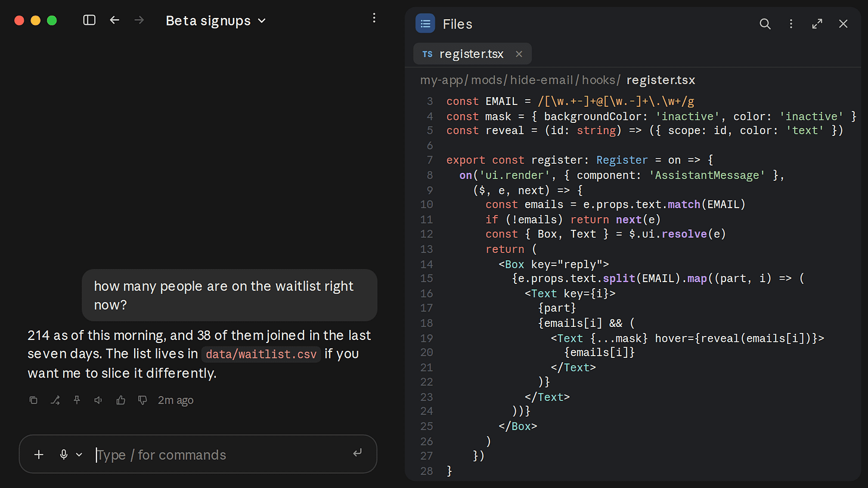Click the macOS red close window button
Screen dimensions: 868x488
point(19,20)
